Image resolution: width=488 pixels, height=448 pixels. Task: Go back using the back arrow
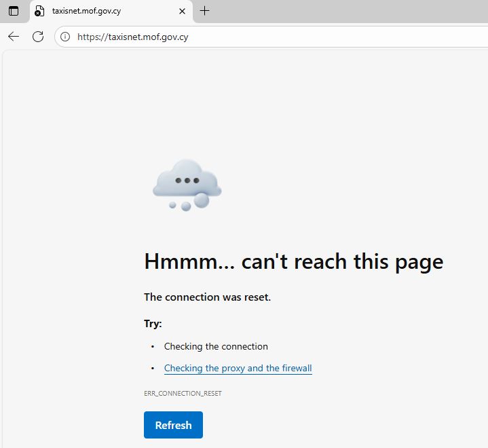coord(14,37)
